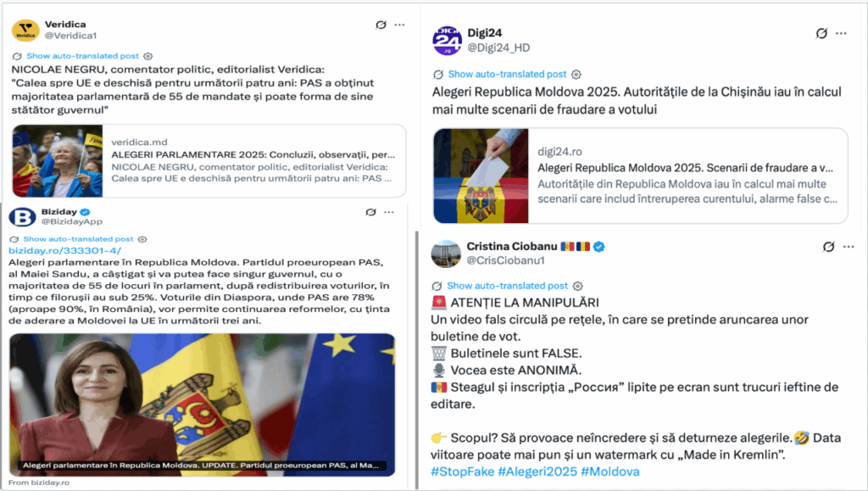
Task: Click the Grok icon on Cristina Ciobanu's post
Action: point(829,247)
